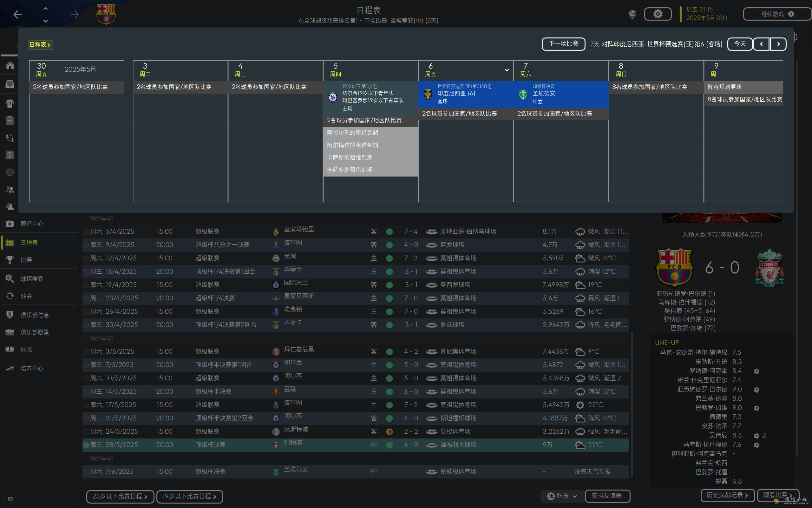Go to previous calendar week
The image size is (812, 508).
click(x=761, y=44)
